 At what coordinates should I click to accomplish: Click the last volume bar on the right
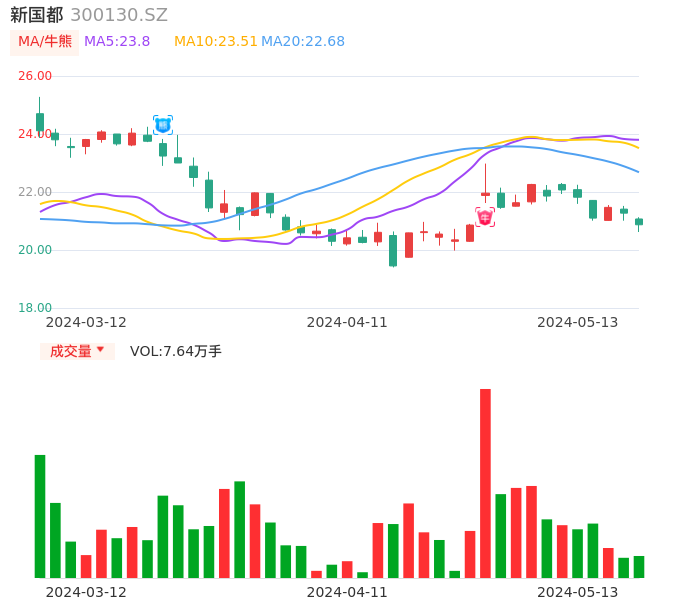pyautogui.click(x=639, y=567)
